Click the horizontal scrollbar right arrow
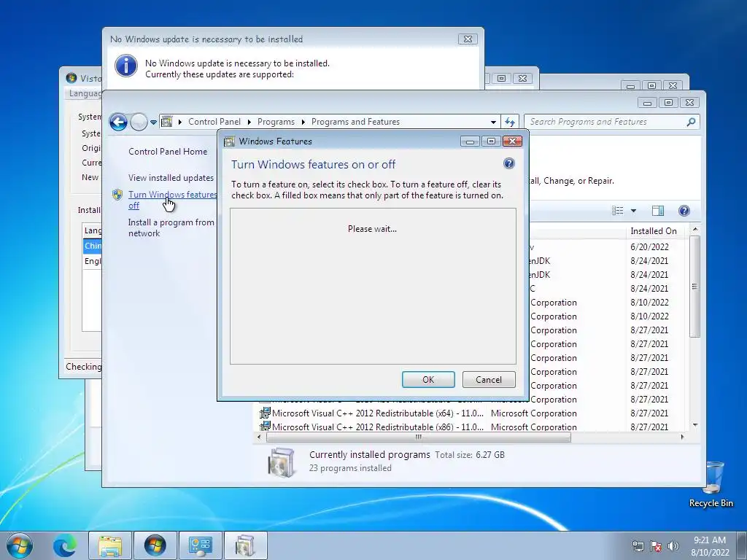Viewport: 747px width, 560px height. point(682,437)
